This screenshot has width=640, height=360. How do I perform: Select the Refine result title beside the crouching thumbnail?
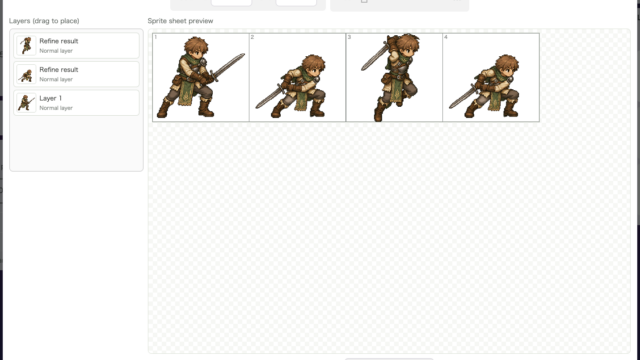coord(59,70)
